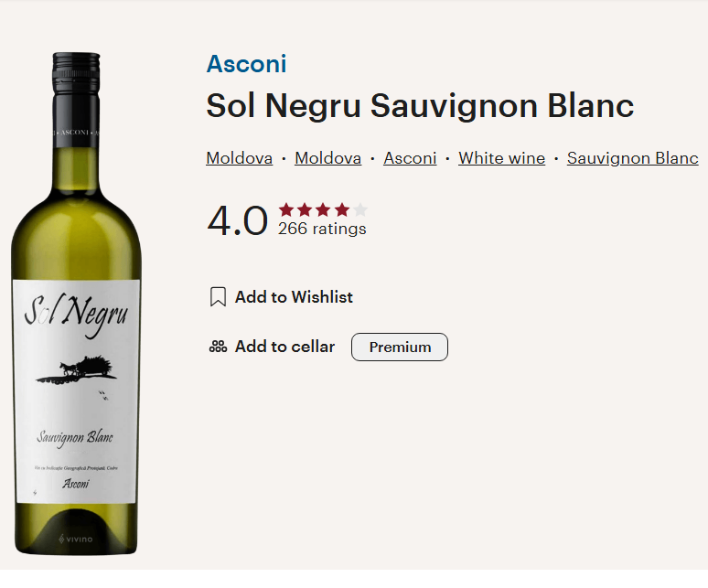View the 266 ratings count

tap(322, 230)
